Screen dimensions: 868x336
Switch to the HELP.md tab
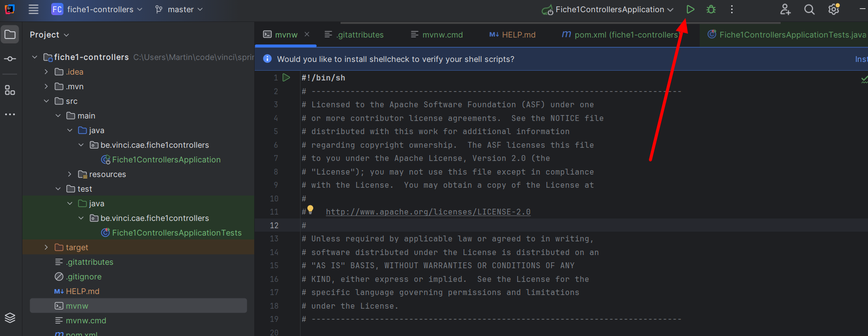coord(513,35)
